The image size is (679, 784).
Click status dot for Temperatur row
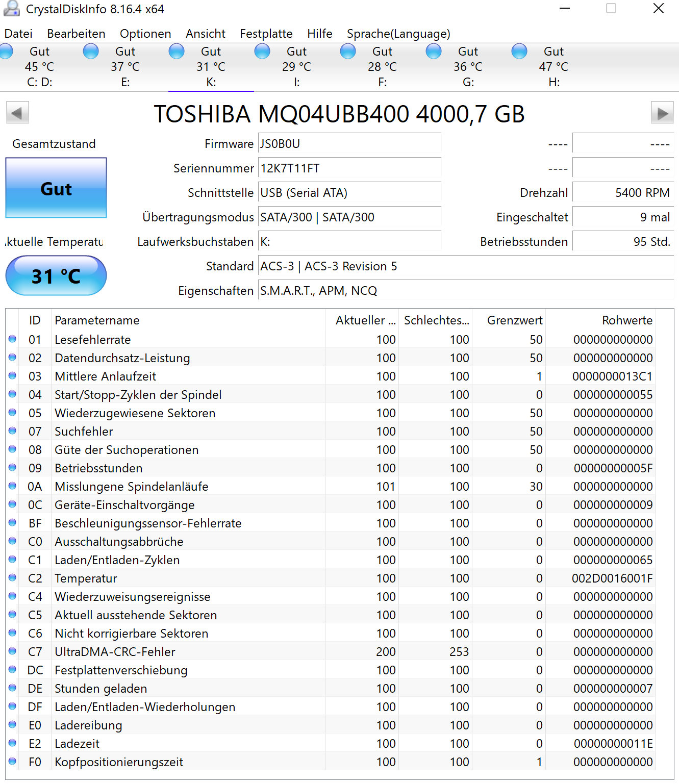pyautogui.click(x=12, y=577)
